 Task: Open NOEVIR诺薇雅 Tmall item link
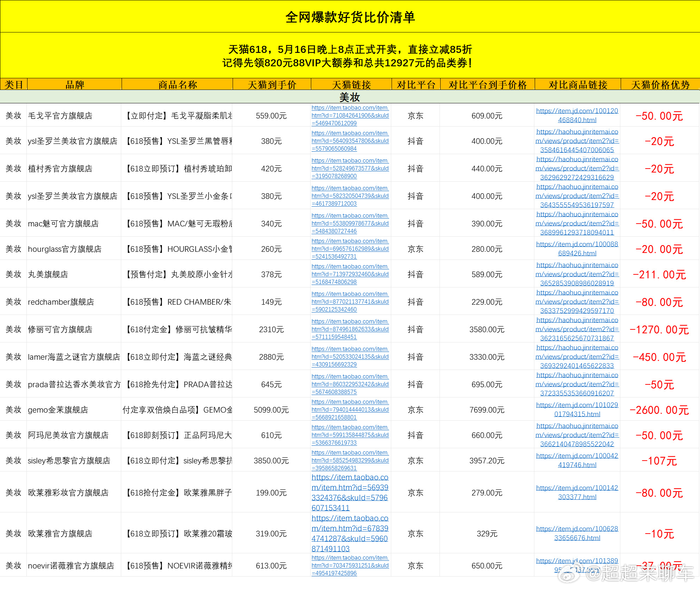click(350, 565)
